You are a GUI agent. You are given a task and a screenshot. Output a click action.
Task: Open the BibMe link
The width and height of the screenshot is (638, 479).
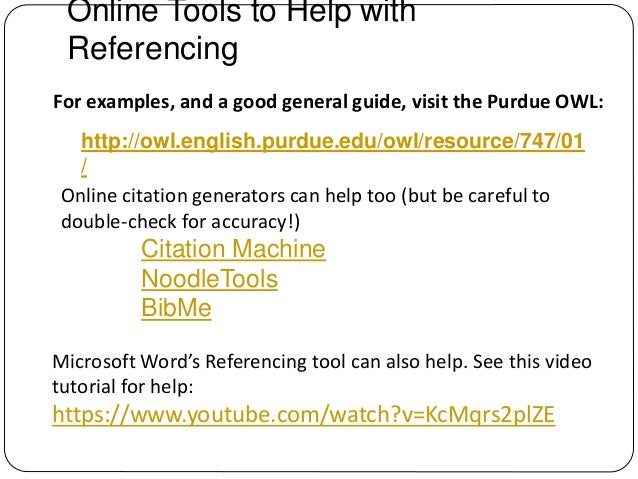(x=176, y=308)
